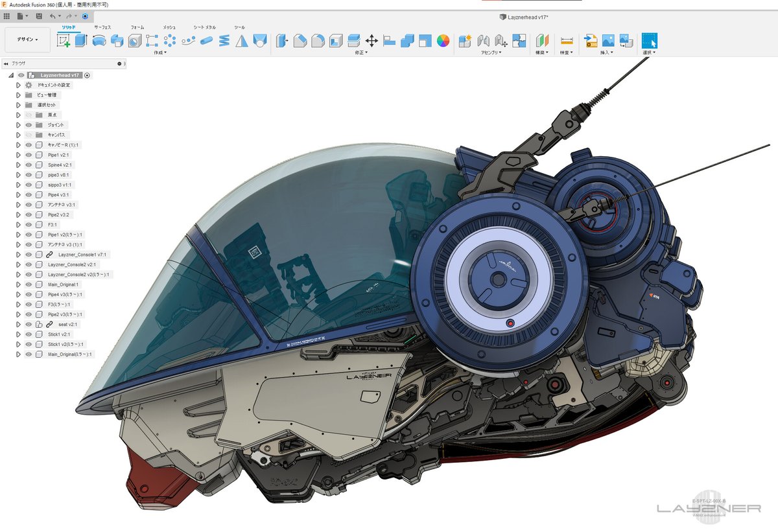The height and width of the screenshot is (532, 778).
Task: Select the Pipe tool icon
Action: (206, 41)
